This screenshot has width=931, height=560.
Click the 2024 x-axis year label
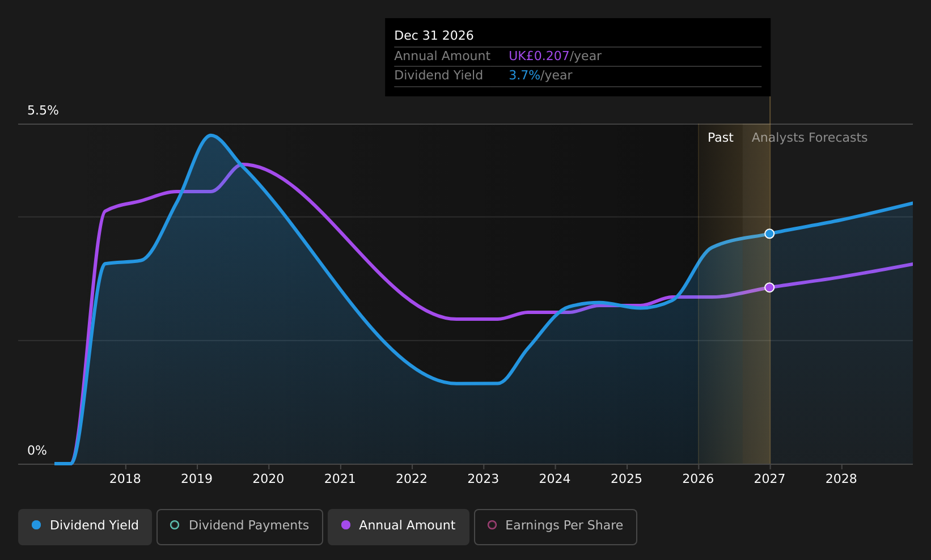[x=555, y=479]
